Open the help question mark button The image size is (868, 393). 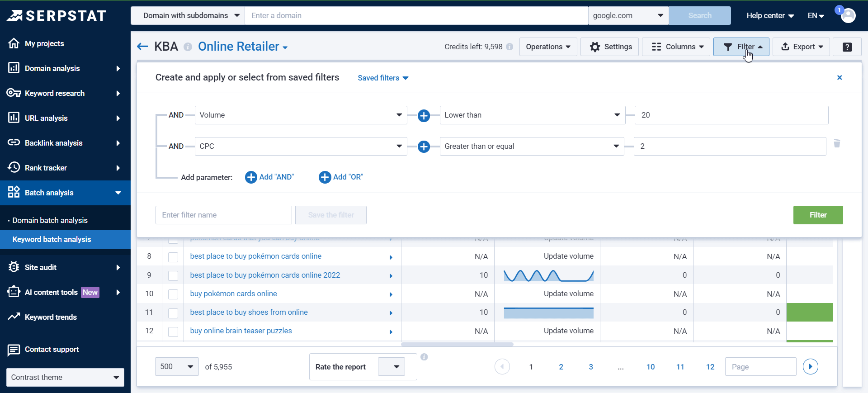click(847, 47)
